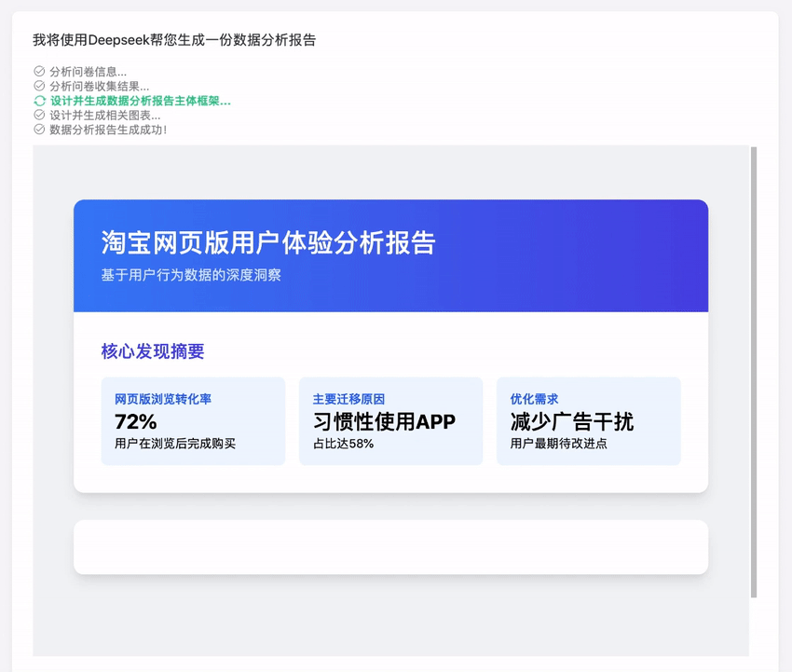Click the section heading 核心发现摘要

[x=153, y=351]
